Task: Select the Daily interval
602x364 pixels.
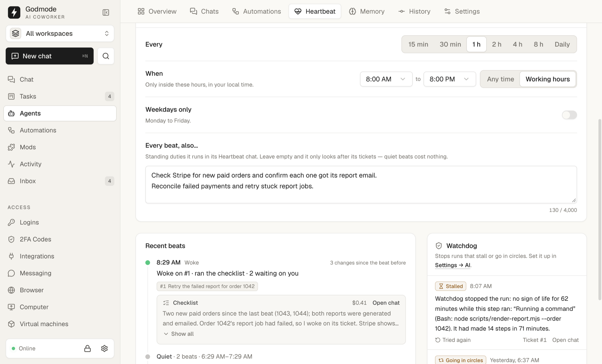Action: coord(562,44)
